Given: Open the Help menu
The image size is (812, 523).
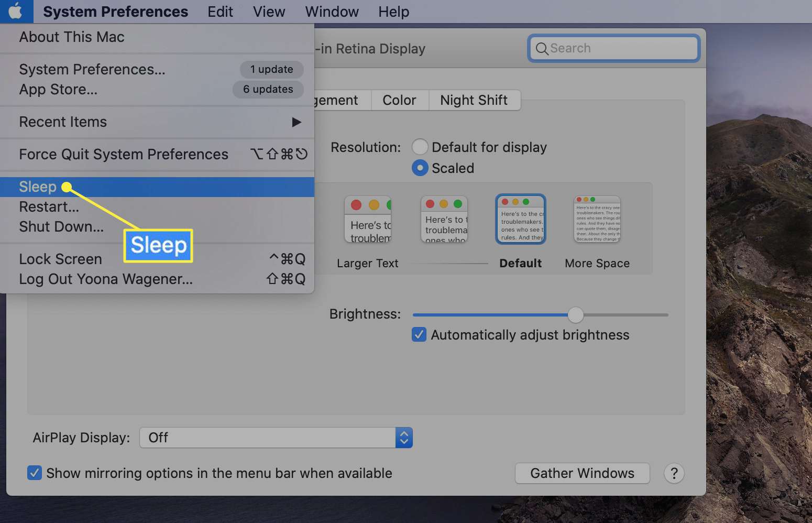Looking at the screenshot, I should pos(393,12).
